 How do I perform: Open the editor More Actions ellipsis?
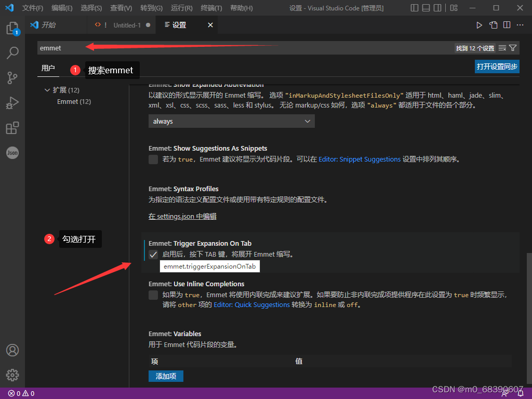pos(520,25)
